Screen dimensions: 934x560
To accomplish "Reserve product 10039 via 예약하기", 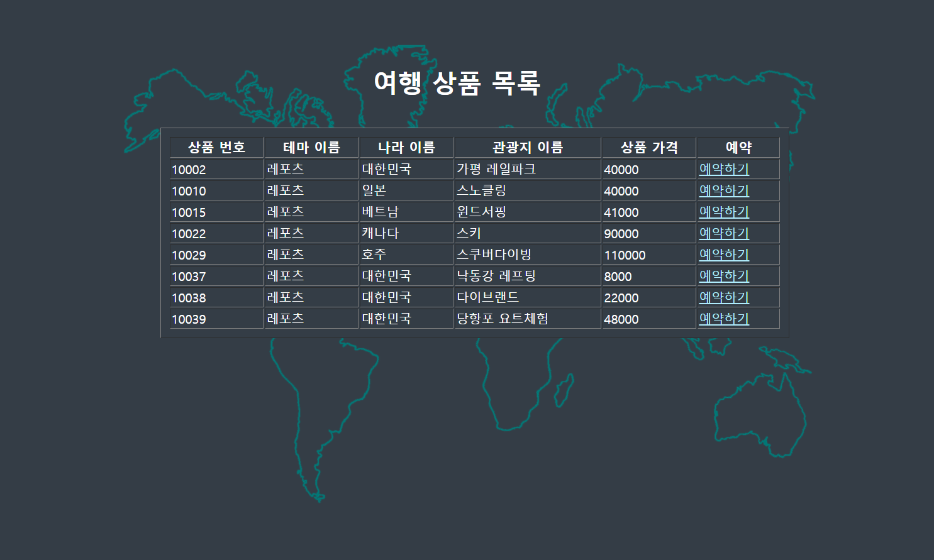I will coord(724,319).
